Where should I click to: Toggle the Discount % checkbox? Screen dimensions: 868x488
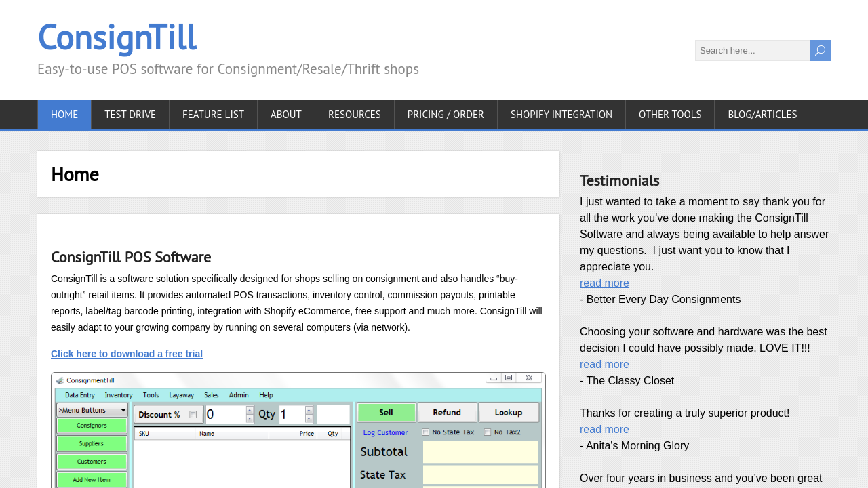[193, 414]
